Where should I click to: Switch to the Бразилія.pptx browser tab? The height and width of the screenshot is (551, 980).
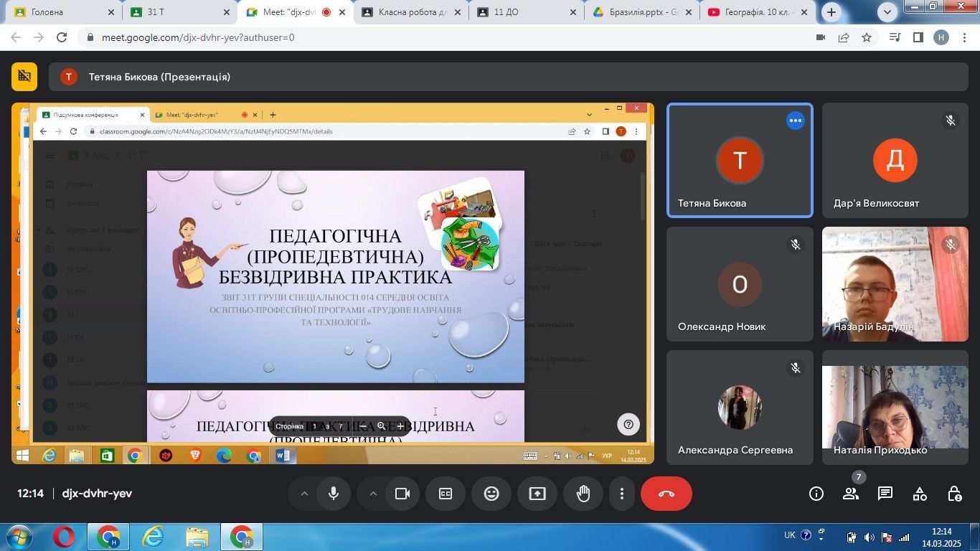pos(635,12)
